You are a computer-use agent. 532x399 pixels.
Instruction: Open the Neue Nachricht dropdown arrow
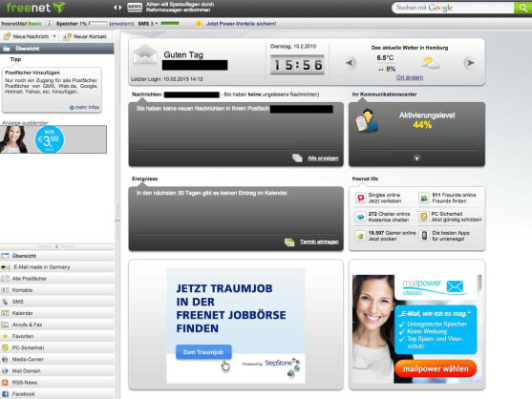(x=54, y=36)
